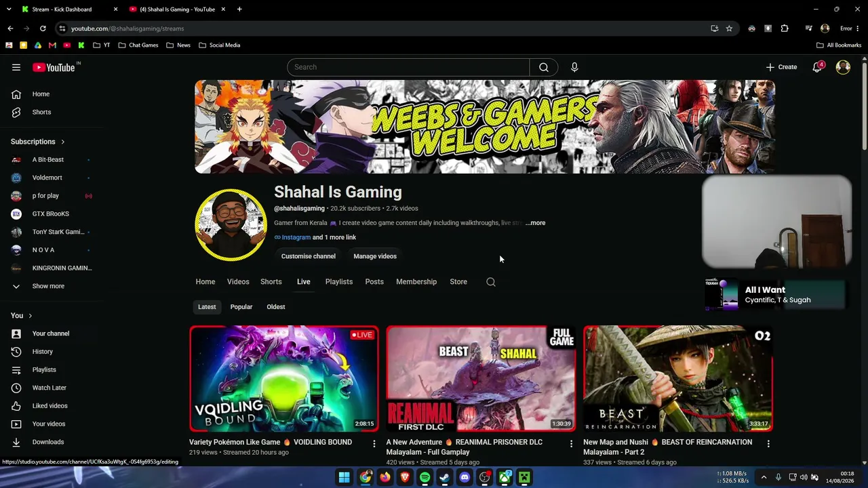Open the account avatar menu on YouTube
Image resolution: width=868 pixels, height=488 pixels.
843,67
